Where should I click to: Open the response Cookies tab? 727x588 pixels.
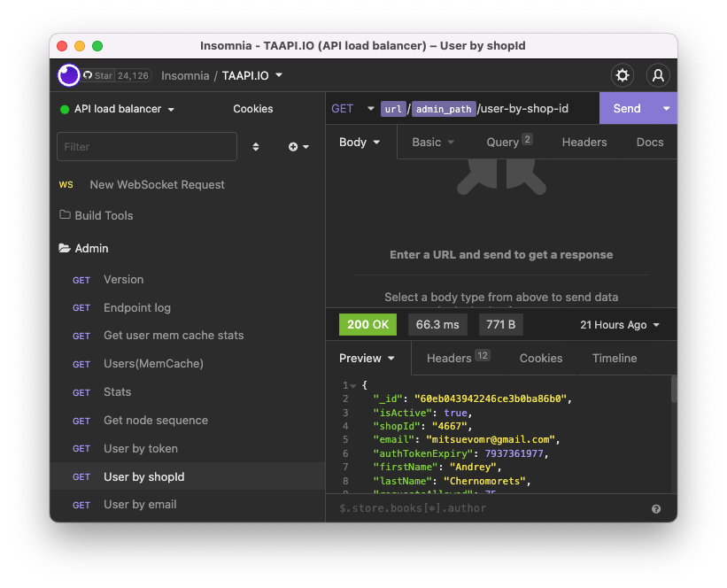(x=541, y=359)
